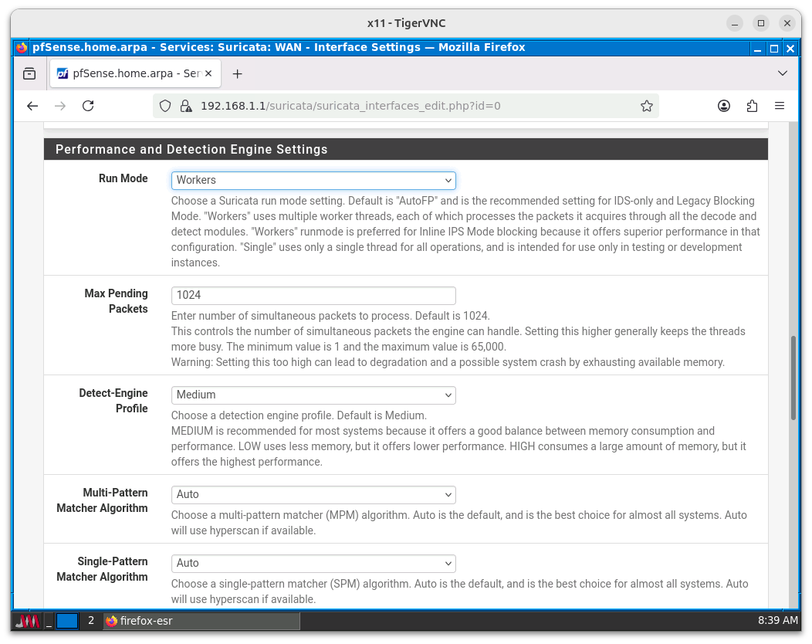The width and height of the screenshot is (812, 644).
Task: Maximize the inner Firefox window
Action: [774, 48]
